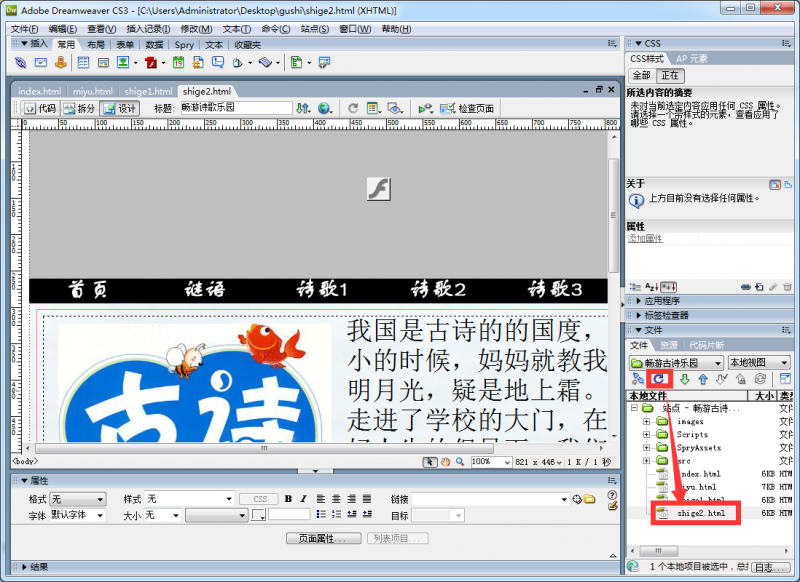
Task: Switch to the index.html document tab
Action: pos(39,91)
